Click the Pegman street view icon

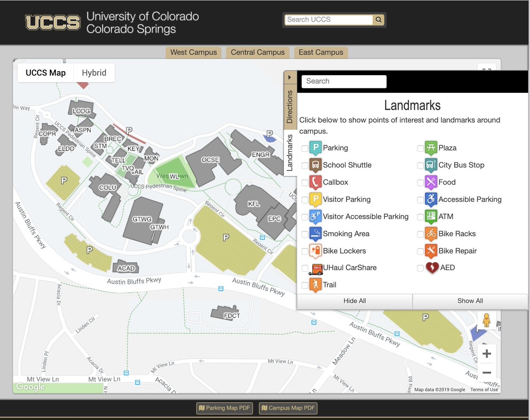pos(486,320)
